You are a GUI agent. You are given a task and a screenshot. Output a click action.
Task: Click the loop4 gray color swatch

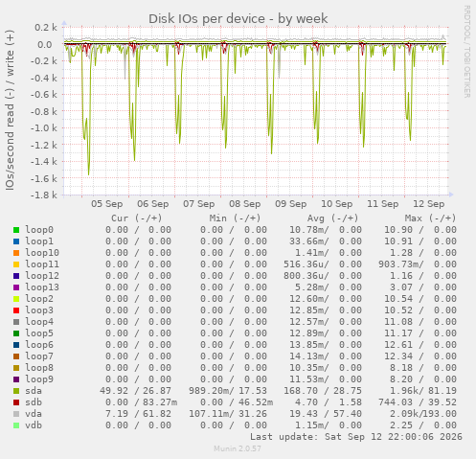click(x=16, y=322)
